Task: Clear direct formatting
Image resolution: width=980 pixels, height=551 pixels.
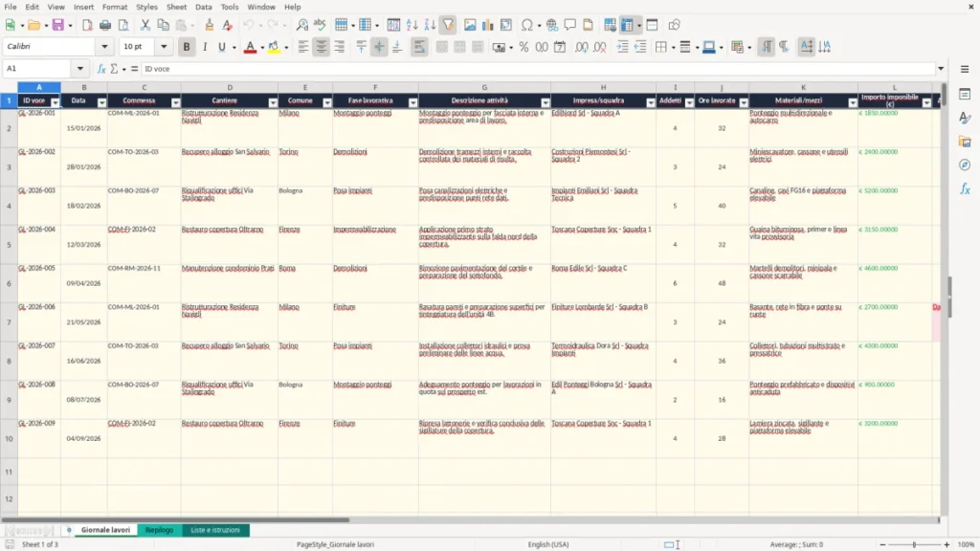Action: pos(228,25)
